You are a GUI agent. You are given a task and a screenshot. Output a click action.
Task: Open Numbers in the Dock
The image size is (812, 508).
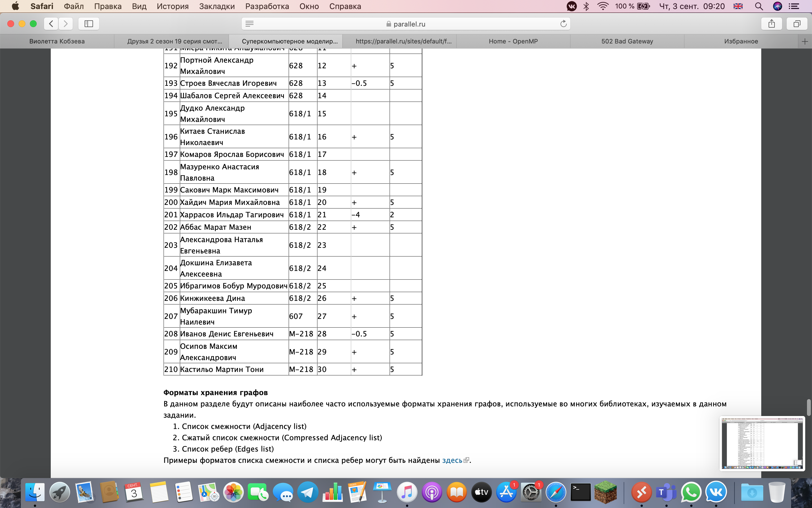pyautogui.click(x=332, y=492)
